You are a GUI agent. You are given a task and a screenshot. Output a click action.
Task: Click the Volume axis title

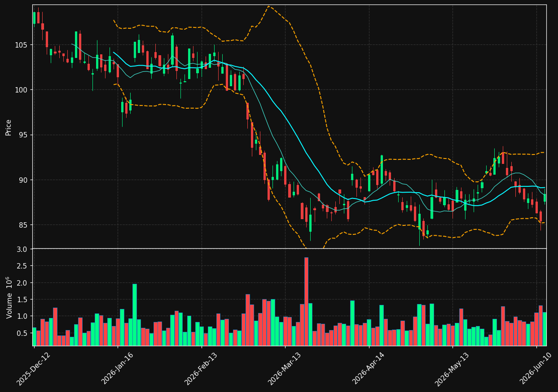tap(9, 297)
